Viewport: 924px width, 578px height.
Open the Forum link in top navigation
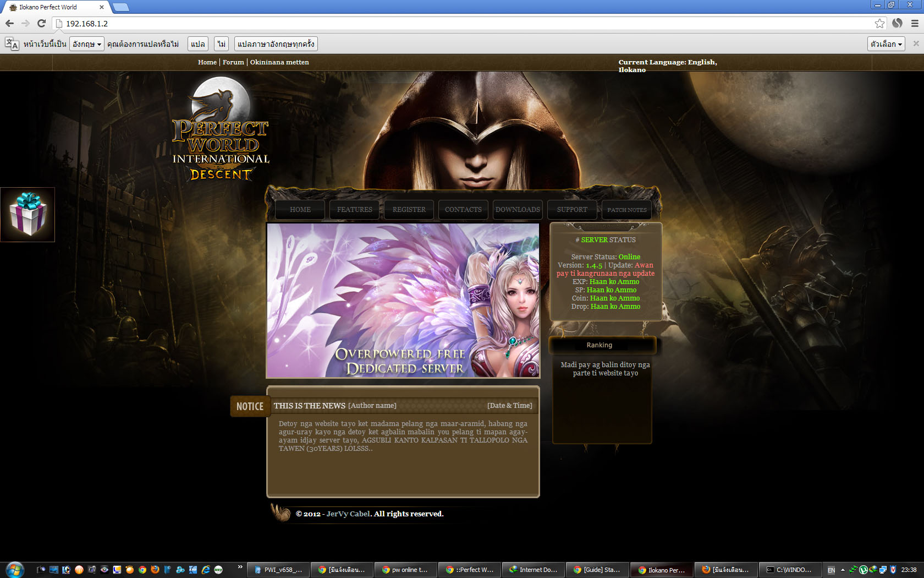(x=233, y=62)
